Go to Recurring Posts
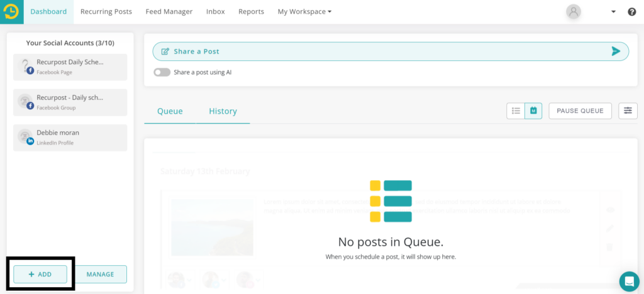 point(106,12)
